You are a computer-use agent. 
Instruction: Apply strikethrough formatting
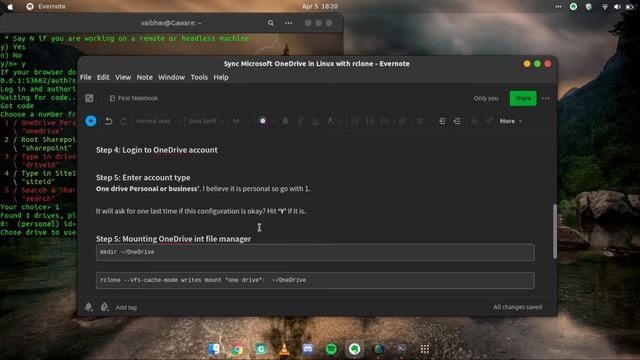coord(474,121)
